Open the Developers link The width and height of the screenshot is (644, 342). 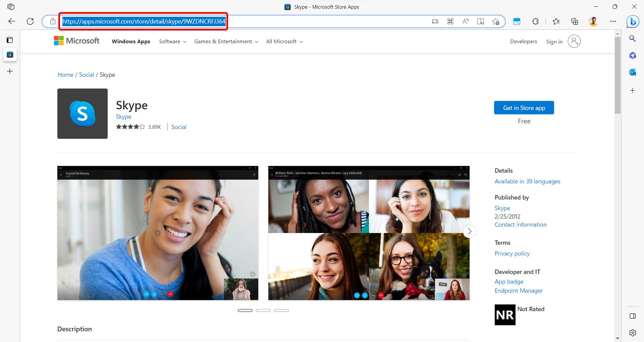click(x=524, y=42)
